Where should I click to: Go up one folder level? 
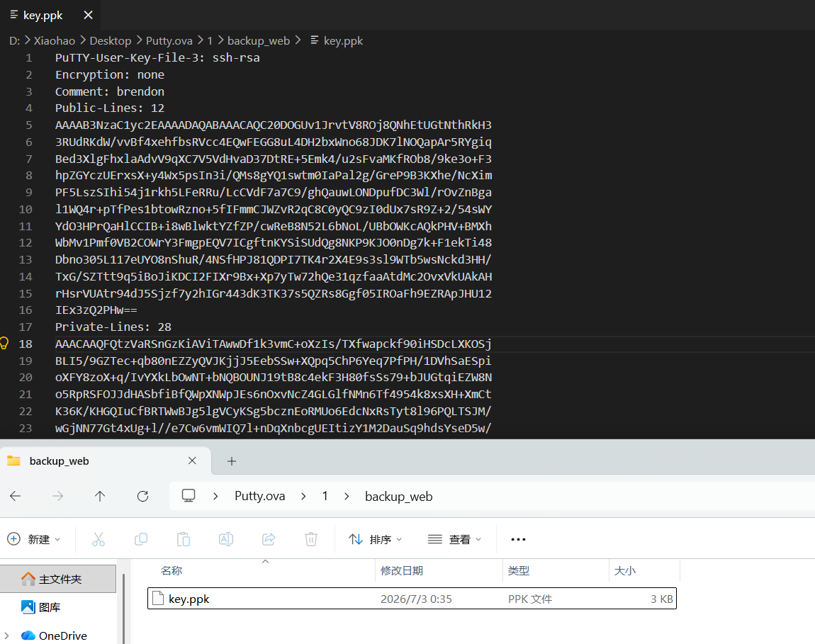tap(100, 496)
